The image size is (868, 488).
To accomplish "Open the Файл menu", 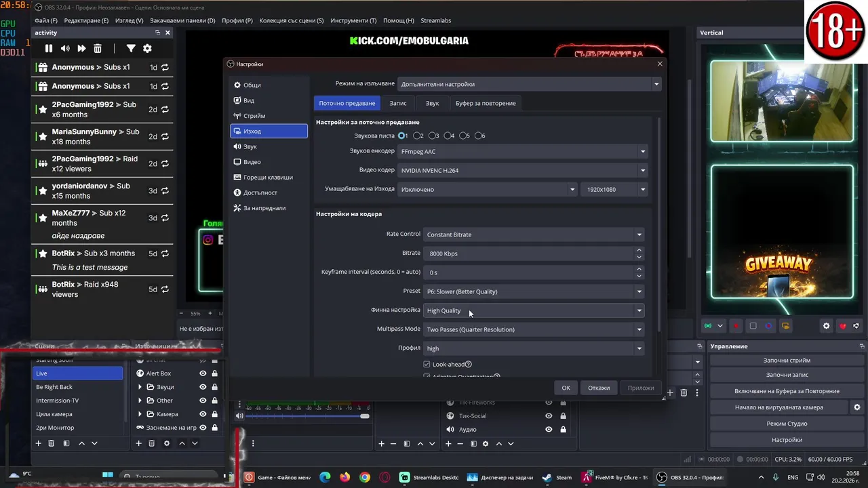I will click(46, 20).
